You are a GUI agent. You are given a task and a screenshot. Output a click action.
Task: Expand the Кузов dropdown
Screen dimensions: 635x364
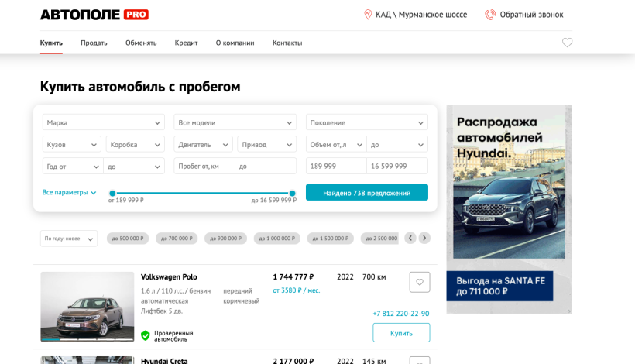[x=72, y=144]
